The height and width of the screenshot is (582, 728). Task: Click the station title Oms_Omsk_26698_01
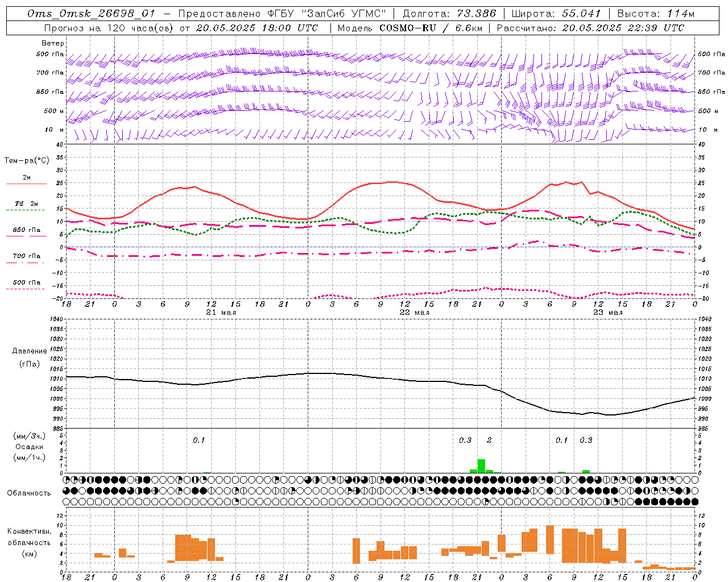[x=91, y=14]
